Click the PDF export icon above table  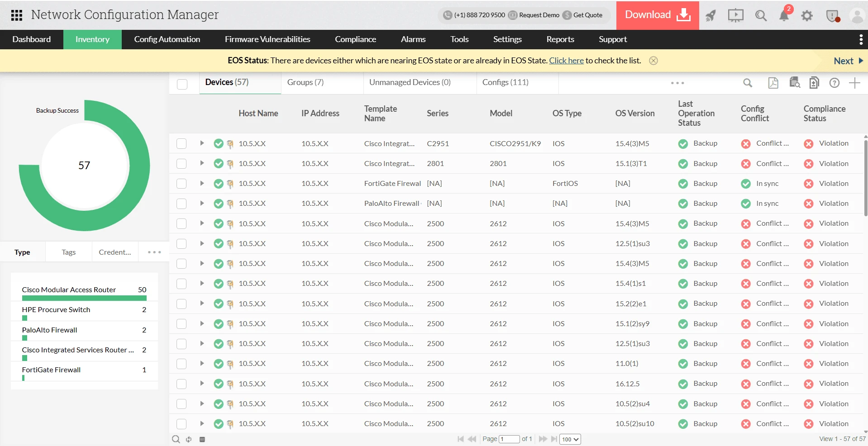click(x=773, y=83)
